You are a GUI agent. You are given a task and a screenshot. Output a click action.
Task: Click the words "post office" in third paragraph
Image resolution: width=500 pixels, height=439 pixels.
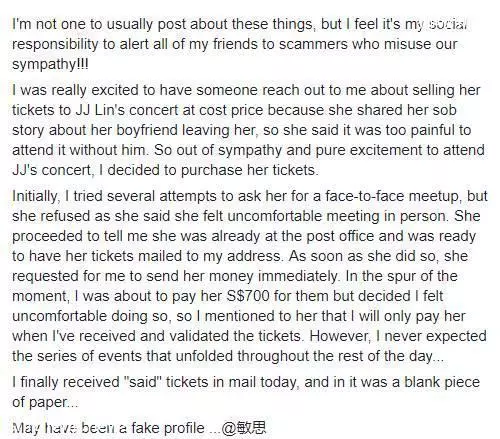(x=340, y=236)
